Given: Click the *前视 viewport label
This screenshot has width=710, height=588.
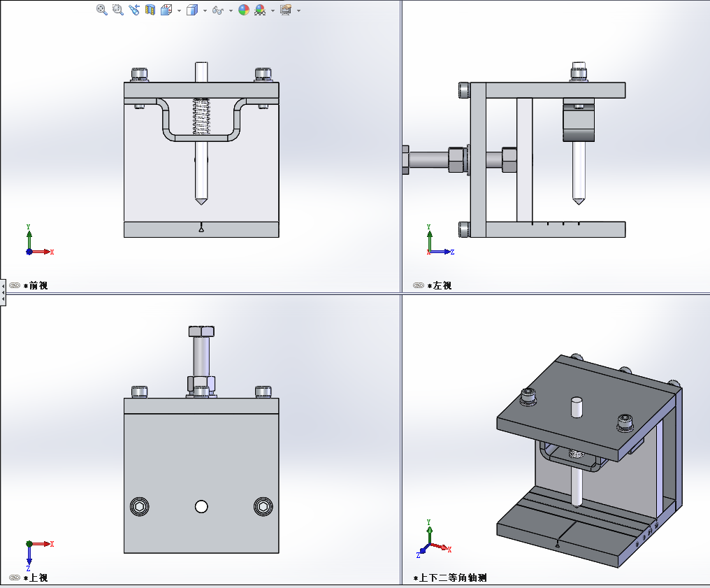Looking at the screenshot, I should (36, 285).
